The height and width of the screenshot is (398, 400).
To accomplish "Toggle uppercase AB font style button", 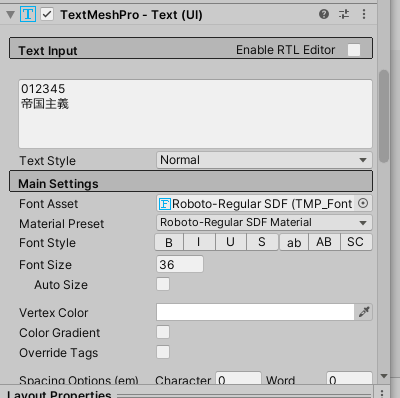I will click(324, 242).
